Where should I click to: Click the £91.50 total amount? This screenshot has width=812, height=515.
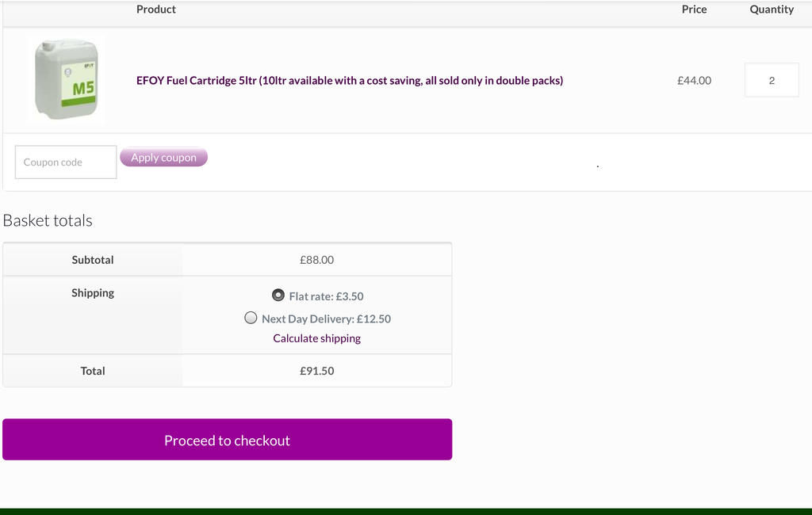pos(316,371)
